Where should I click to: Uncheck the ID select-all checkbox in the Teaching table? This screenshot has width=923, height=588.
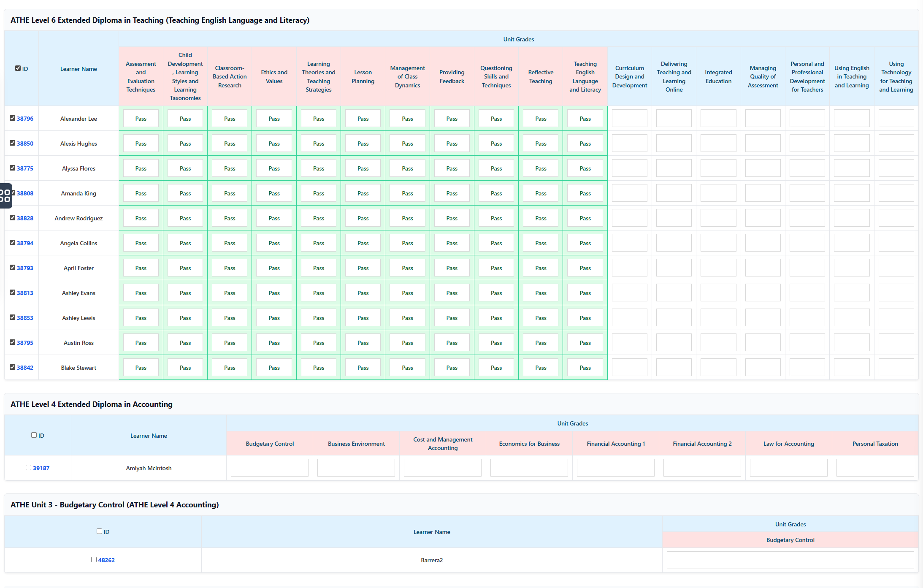click(18, 68)
